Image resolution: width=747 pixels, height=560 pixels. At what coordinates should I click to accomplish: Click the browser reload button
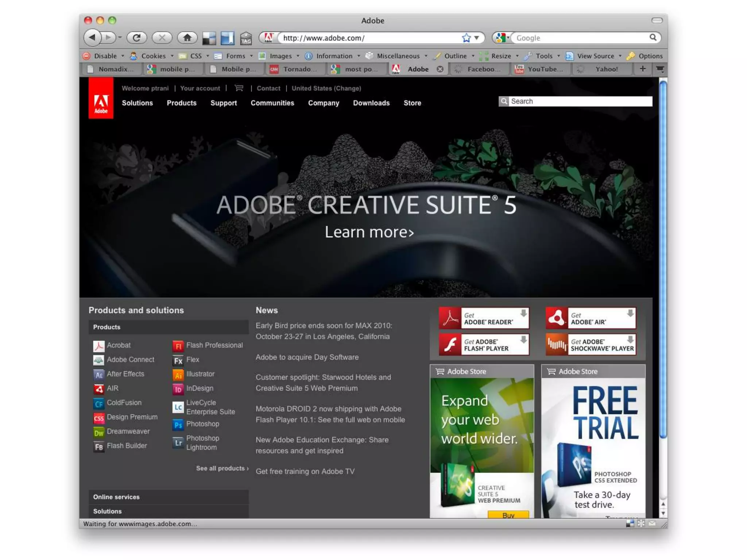pyautogui.click(x=137, y=38)
